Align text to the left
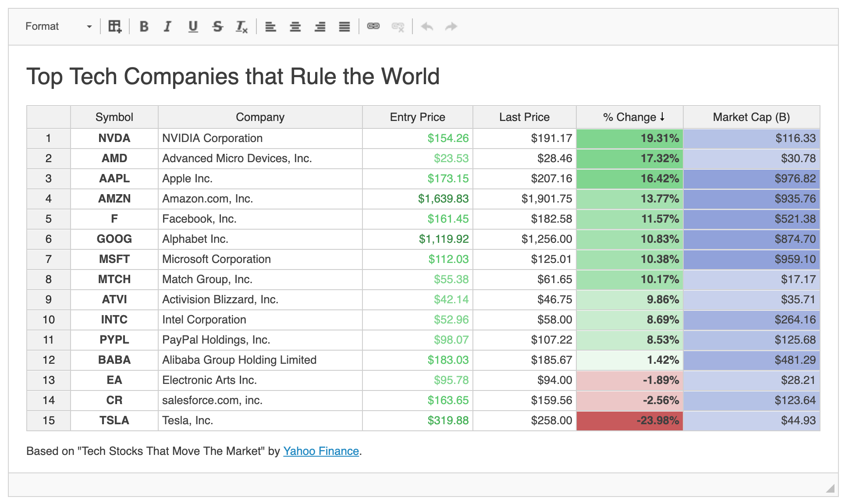Screen dimensions: 845x504 click(x=271, y=27)
